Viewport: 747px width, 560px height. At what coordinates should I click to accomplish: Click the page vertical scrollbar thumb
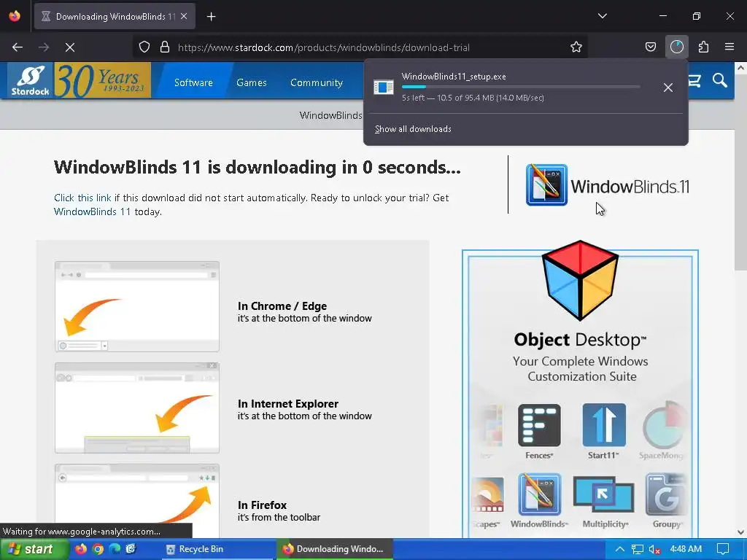pyautogui.click(x=740, y=172)
